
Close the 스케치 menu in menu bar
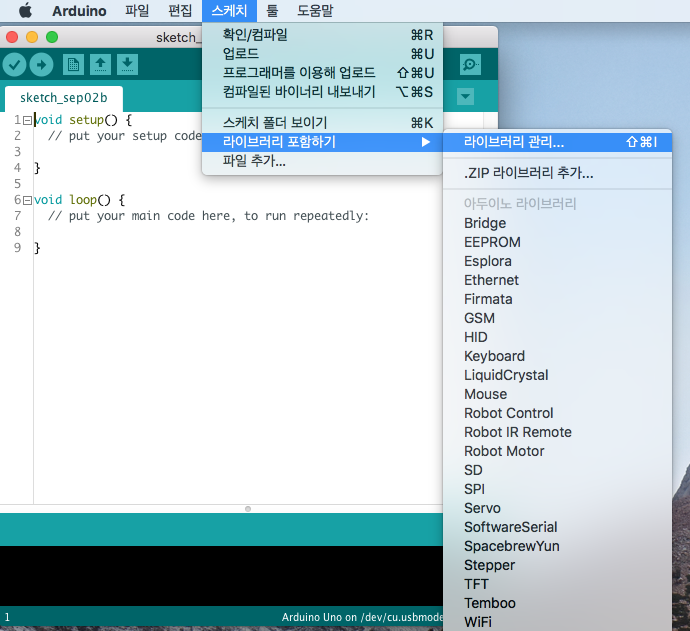pyautogui.click(x=229, y=11)
